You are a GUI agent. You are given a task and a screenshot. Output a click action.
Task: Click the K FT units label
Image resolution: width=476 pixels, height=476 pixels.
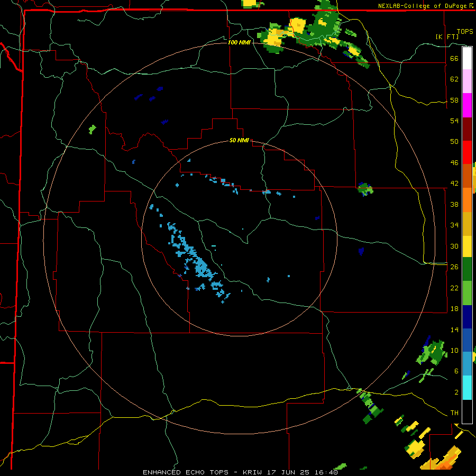(x=447, y=36)
